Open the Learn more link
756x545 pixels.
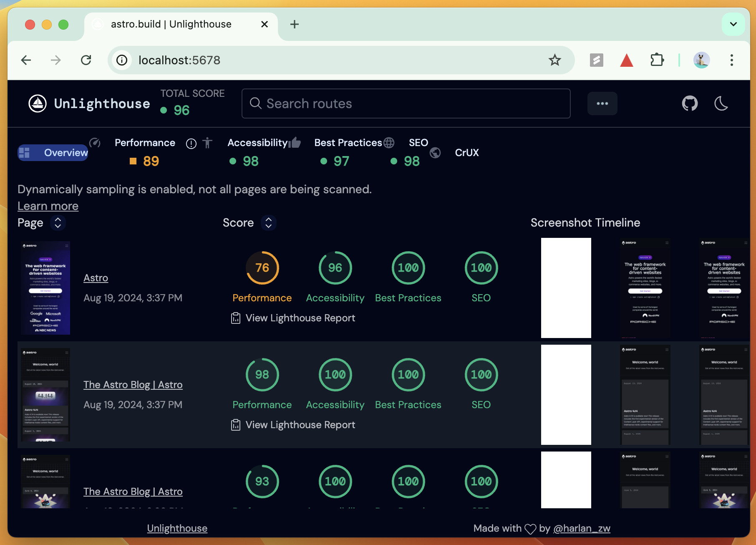click(x=48, y=206)
